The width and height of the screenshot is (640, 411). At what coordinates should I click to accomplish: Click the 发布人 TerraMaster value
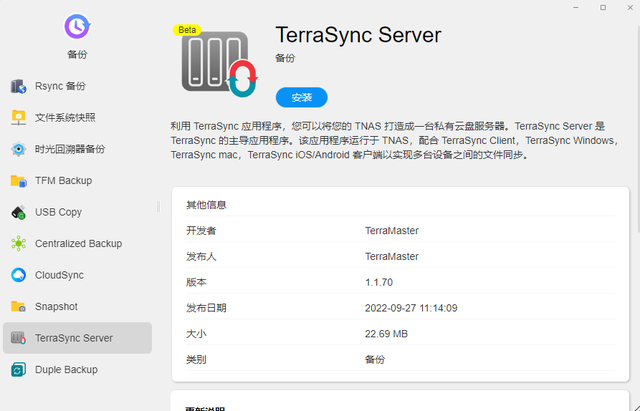[x=392, y=256]
